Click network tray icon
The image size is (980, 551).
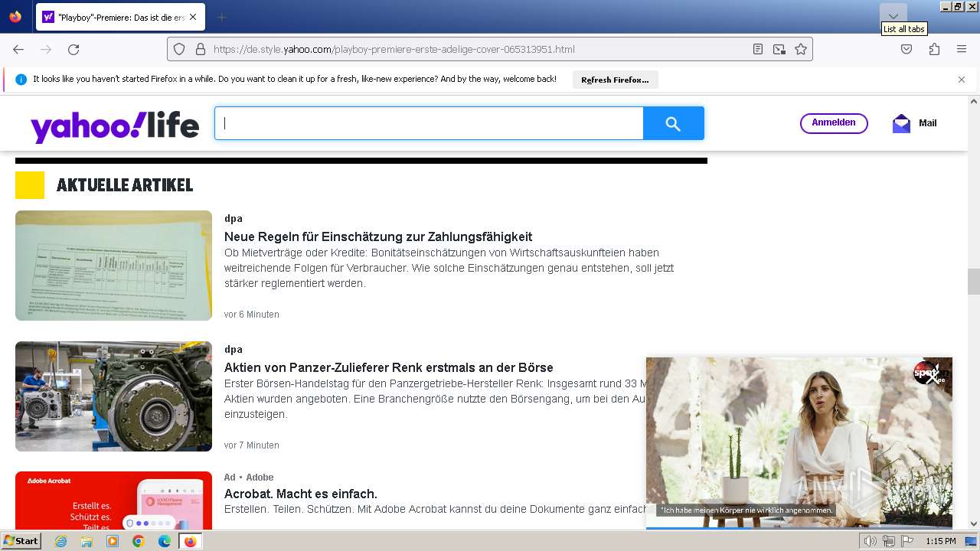point(889,541)
